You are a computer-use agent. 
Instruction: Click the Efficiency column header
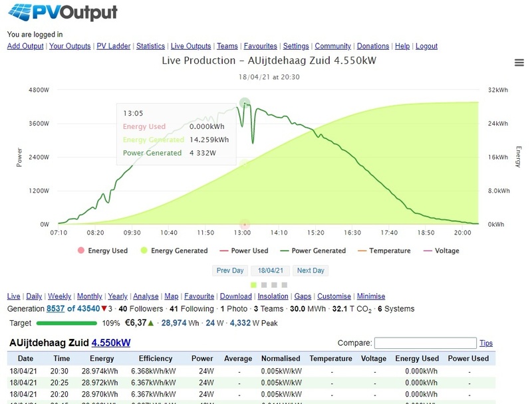(156, 358)
